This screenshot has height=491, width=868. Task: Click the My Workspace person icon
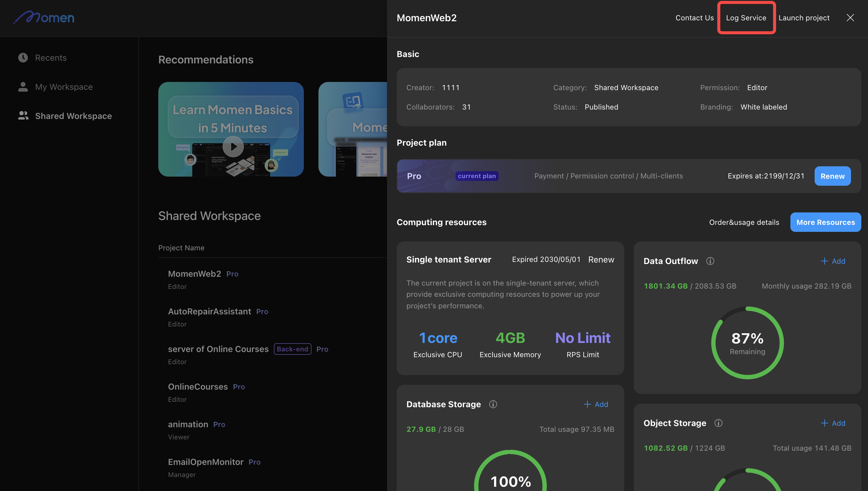coord(23,87)
